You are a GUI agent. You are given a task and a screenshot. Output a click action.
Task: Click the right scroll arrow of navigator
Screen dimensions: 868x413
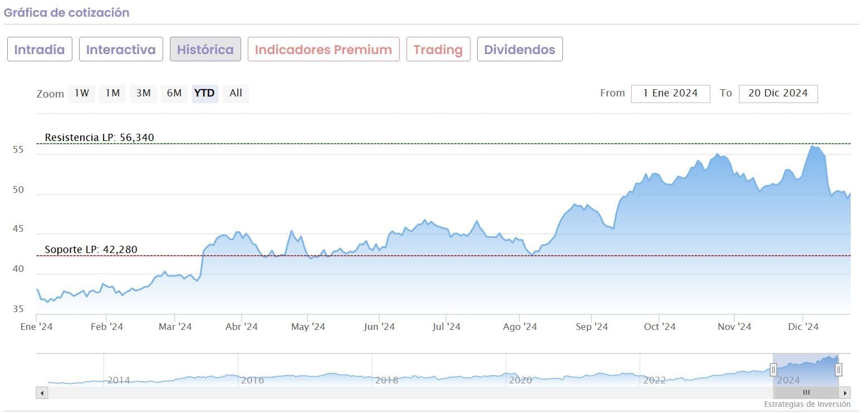(x=845, y=393)
